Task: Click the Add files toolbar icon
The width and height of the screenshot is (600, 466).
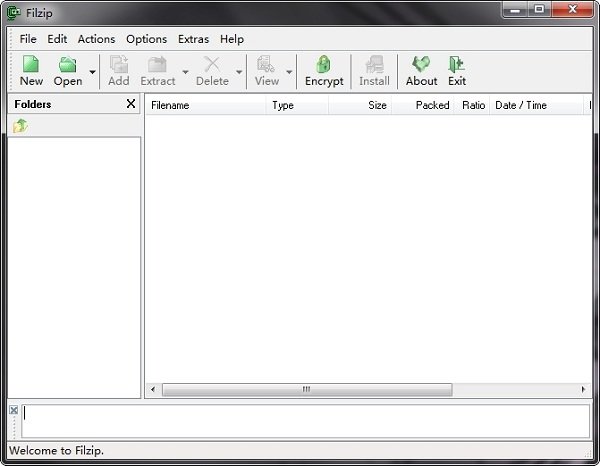Action: tap(119, 67)
